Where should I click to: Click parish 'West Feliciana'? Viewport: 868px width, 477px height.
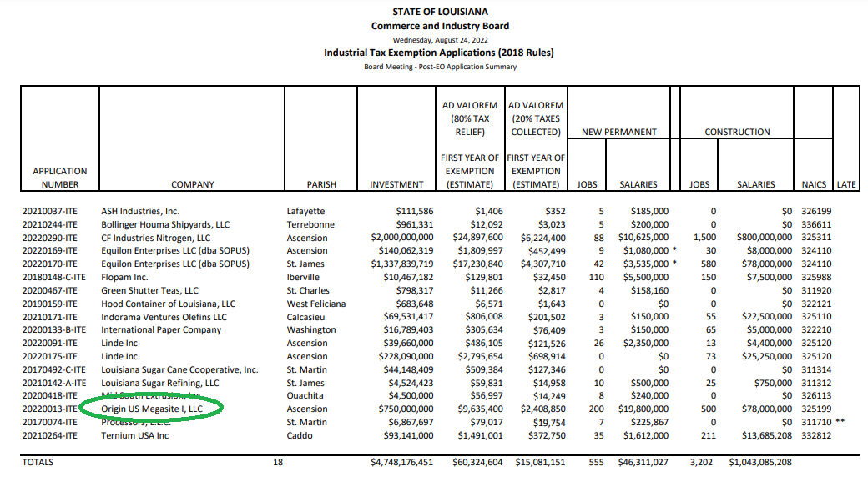[316, 304]
